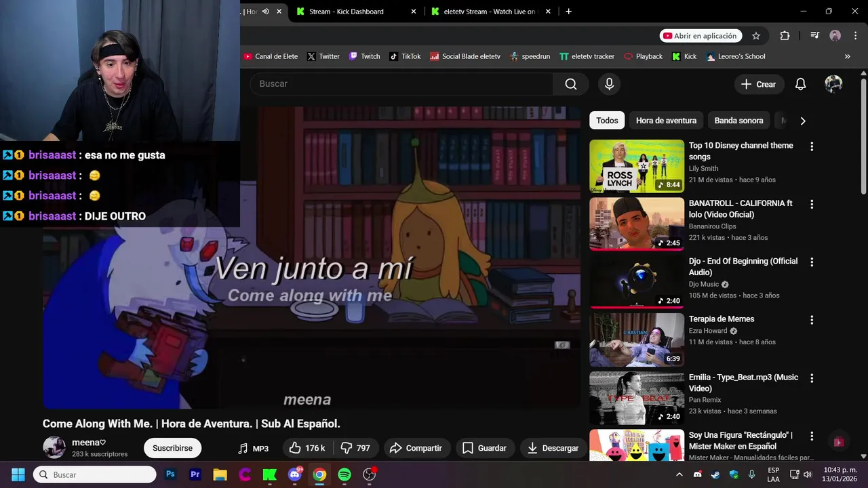Screen dimensions: 868x488
Task: Click the meena channel avatar
Action: 54,447
